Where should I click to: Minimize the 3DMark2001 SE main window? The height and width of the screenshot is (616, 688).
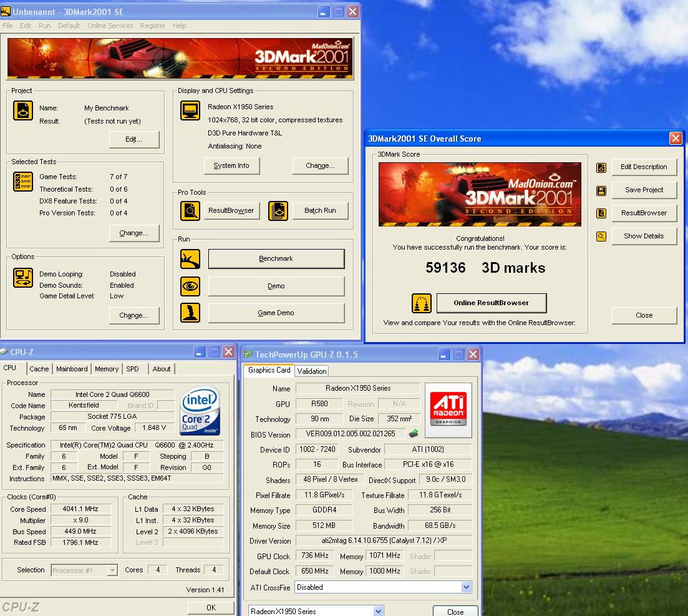pos(323,11)
